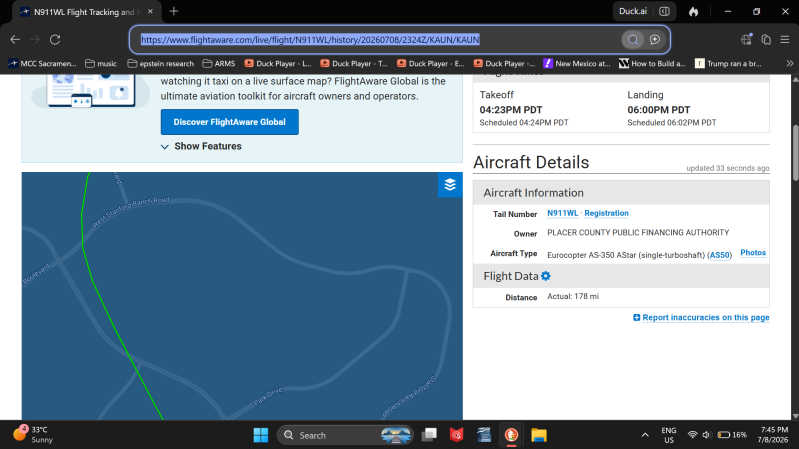799x449 pixels.
Task: Click the browser fire burn-data icon
Action: [694, 11]
